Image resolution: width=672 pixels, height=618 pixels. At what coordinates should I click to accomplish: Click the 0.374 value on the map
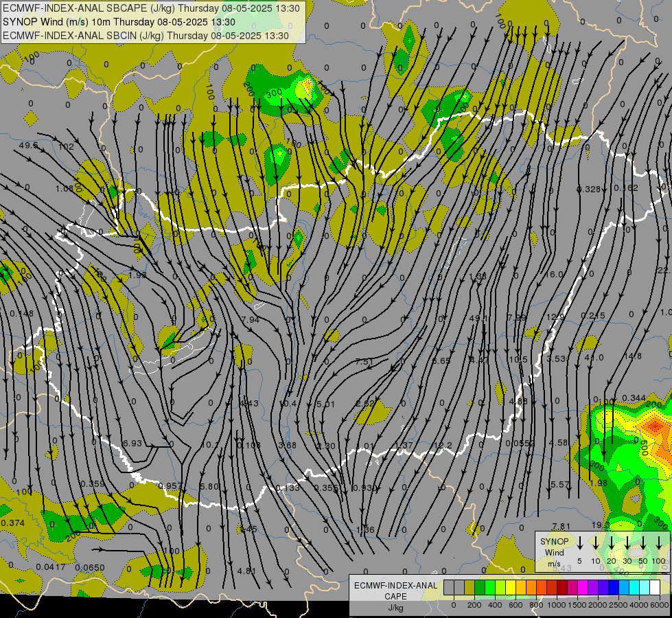click(x=13, y=523)
